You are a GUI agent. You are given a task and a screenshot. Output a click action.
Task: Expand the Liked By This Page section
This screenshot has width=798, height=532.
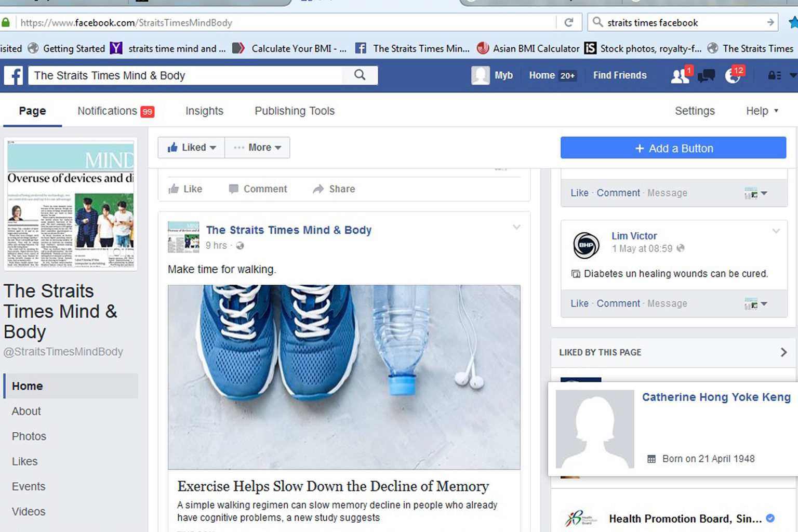click(x=783, y=352)
